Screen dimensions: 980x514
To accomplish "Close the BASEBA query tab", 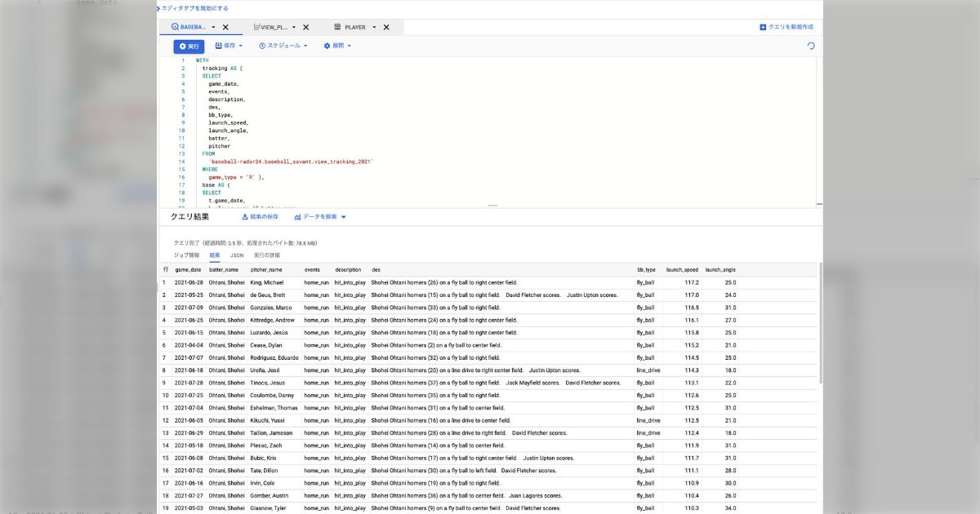I will coord(225,27).
